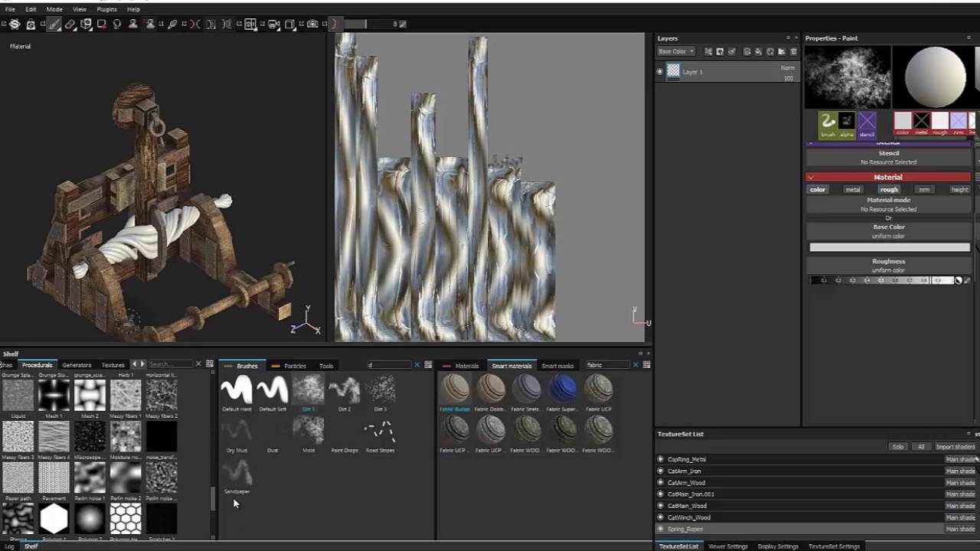
Task: Delete layer with the trash icon
Action: tap(793, 51)
